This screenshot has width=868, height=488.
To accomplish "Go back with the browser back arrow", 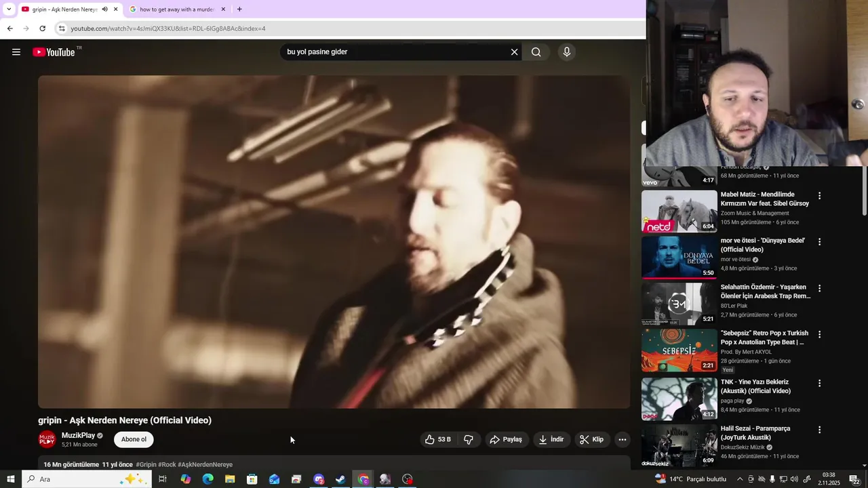I will (x=9, y=28).
